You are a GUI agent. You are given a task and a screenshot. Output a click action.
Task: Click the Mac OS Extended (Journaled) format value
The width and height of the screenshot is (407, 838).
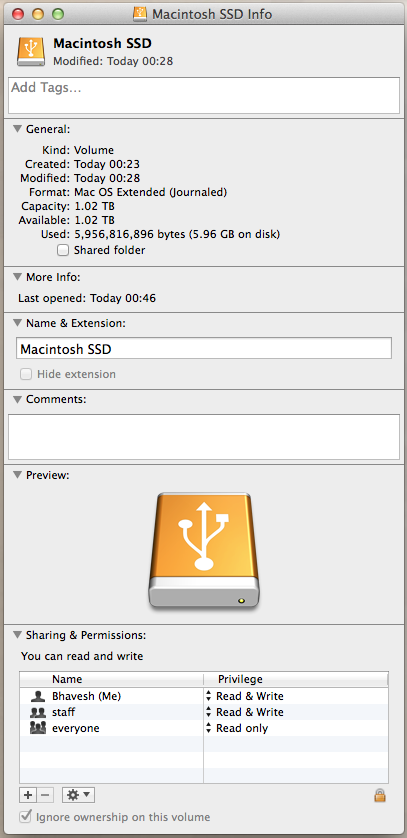[151, 192]
